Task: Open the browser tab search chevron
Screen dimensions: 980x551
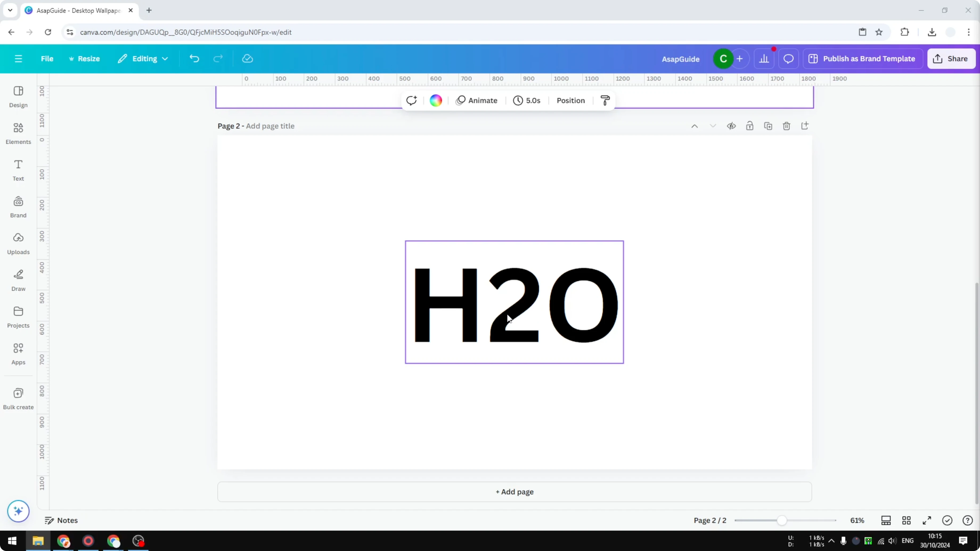Action: click(x=10, y=10)
